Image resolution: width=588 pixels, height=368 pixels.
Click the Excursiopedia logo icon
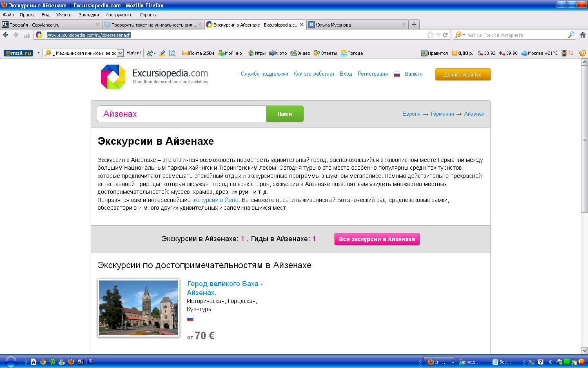click(113, 76)
